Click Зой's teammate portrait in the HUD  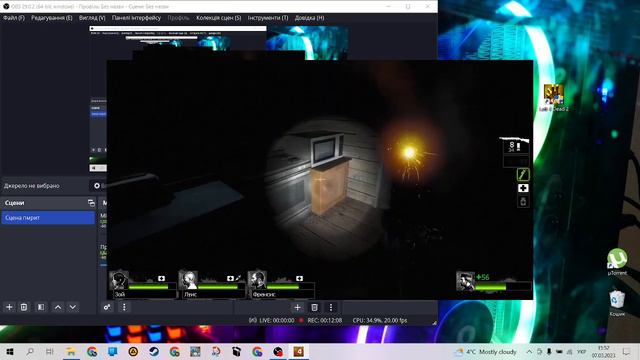click(x=119, y=280)
